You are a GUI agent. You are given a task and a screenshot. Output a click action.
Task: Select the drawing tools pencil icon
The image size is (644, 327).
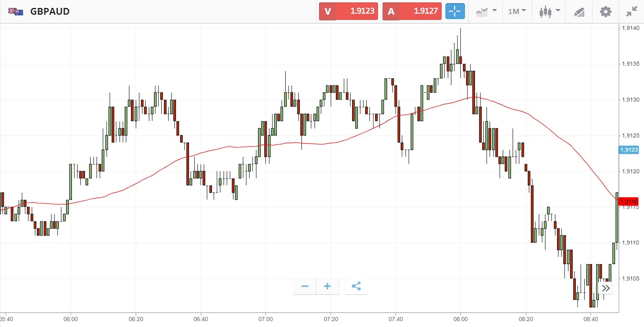point(579,12)
